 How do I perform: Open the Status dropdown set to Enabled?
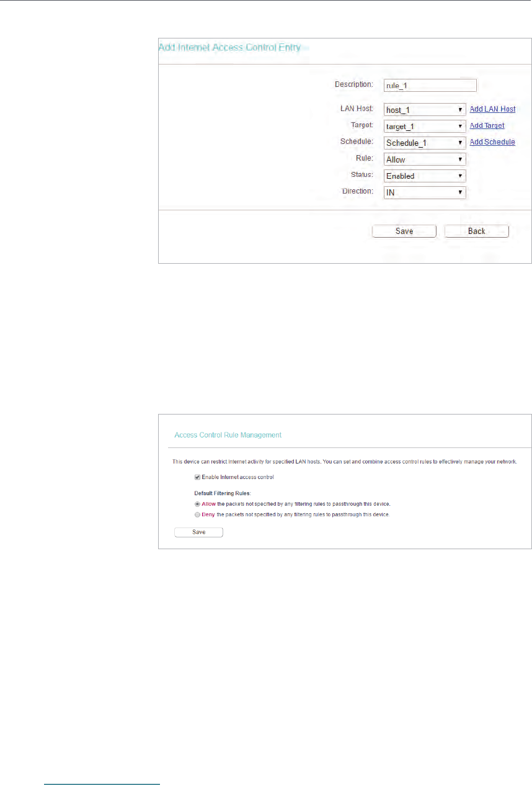pos(425,176)
